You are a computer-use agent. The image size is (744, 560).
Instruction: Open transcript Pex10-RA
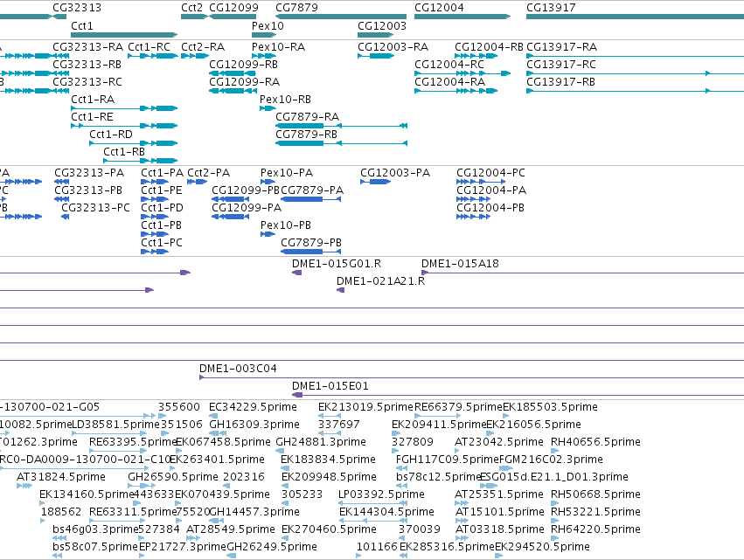pos(279,47)
